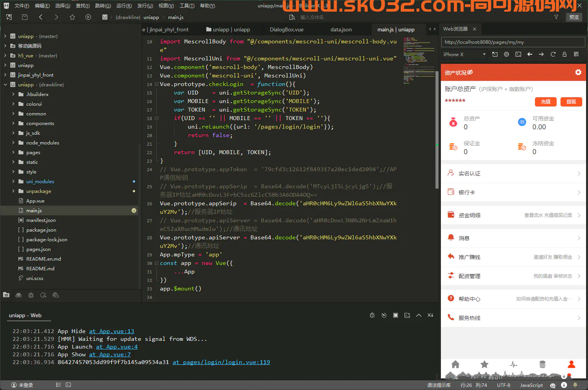This screenshot has height=390, width=588.
Task: Clear console output with X icon
Action: click(x=430, y=315)
